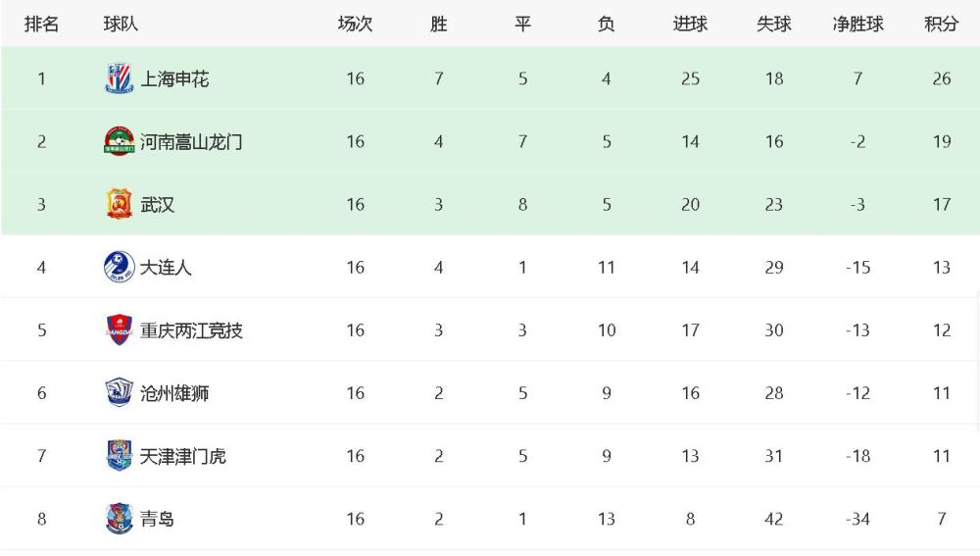The image size is (980, 556).
Task: Click the 武汉 team crest
Action: (119, 205)
